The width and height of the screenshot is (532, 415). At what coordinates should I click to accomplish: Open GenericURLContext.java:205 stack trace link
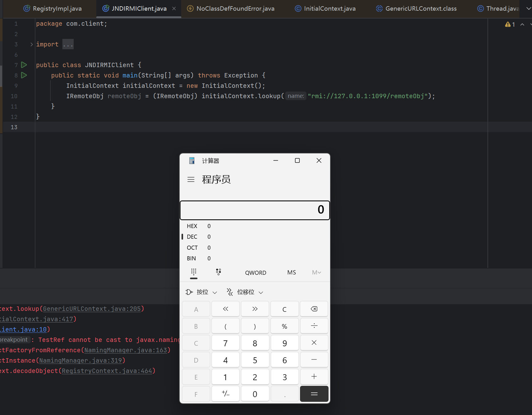92,309
